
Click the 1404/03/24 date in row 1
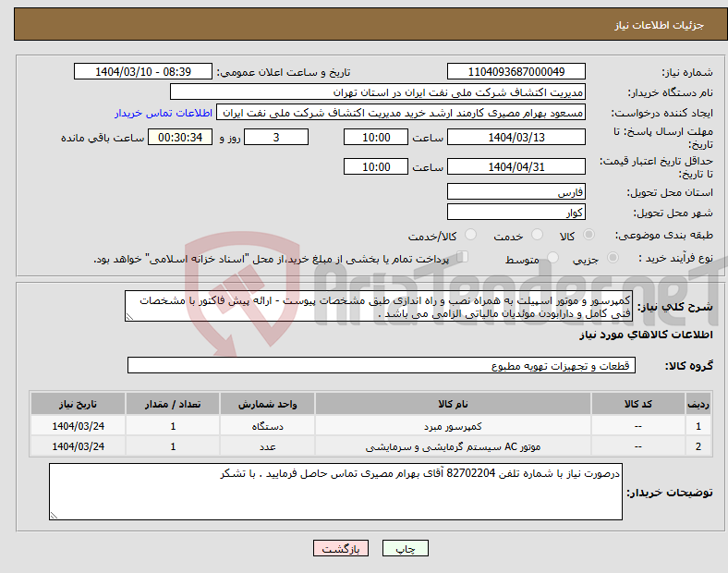click(x=78, y=426)
